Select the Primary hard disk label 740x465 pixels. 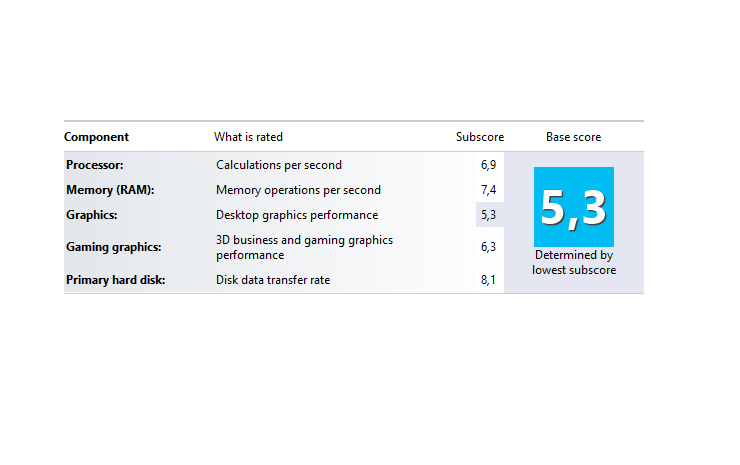pos(116,280)
